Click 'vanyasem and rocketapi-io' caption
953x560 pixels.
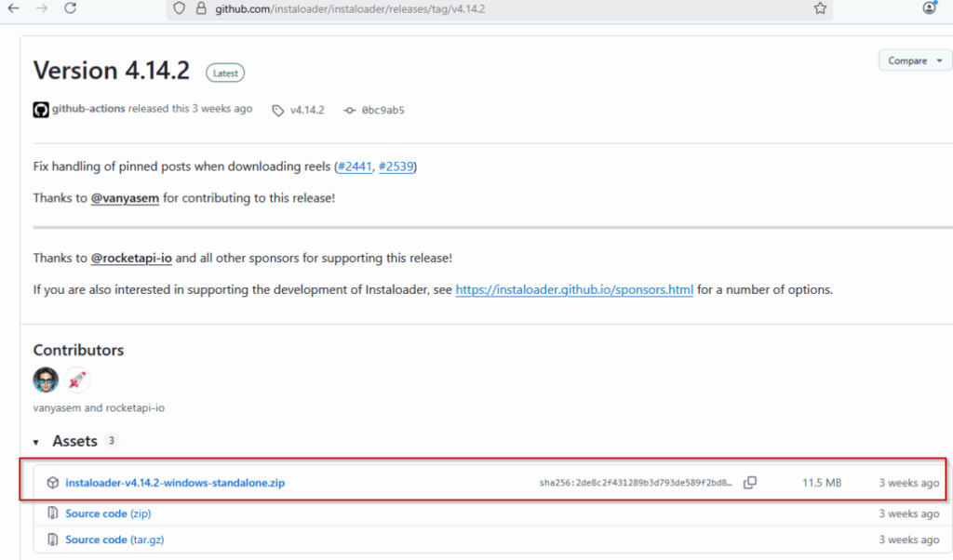(99, 407)
